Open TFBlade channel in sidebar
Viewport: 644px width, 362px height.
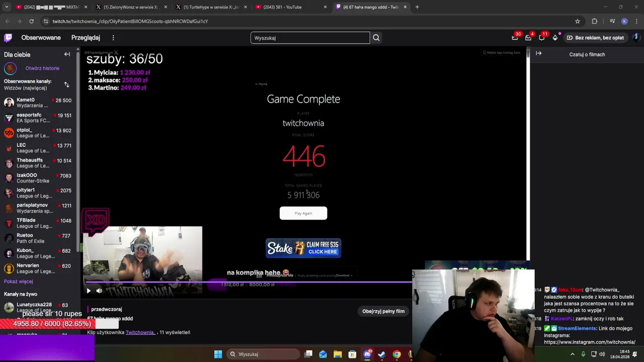pyautogui.click(x=38, y=223)
